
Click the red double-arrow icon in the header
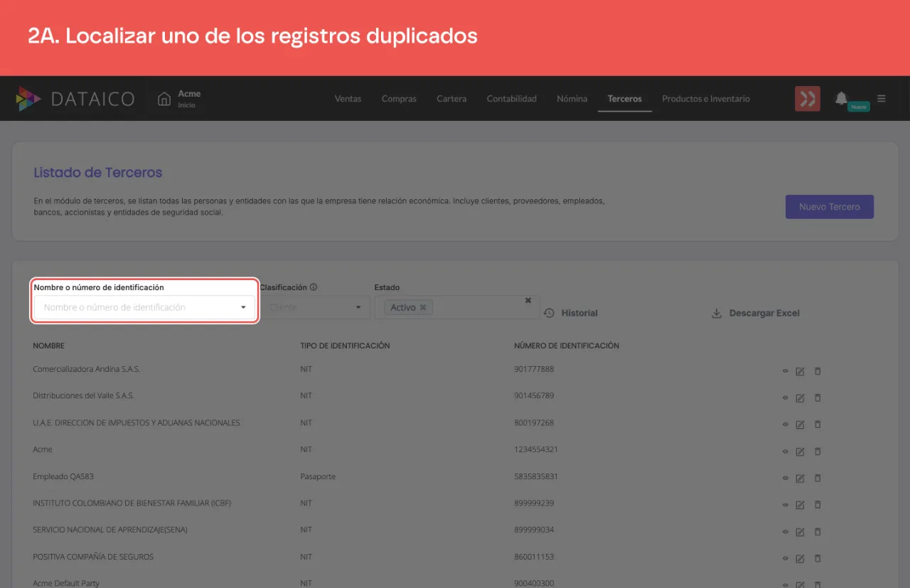807,99
